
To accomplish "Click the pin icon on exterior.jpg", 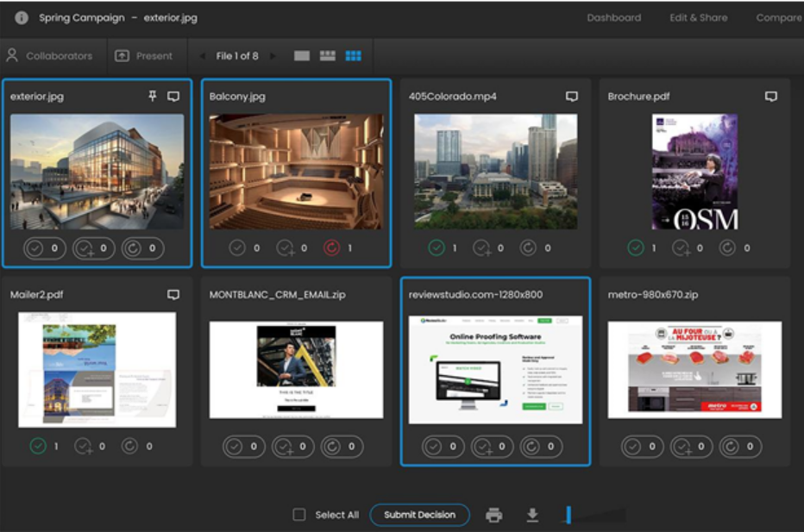I will click(153, 97).
